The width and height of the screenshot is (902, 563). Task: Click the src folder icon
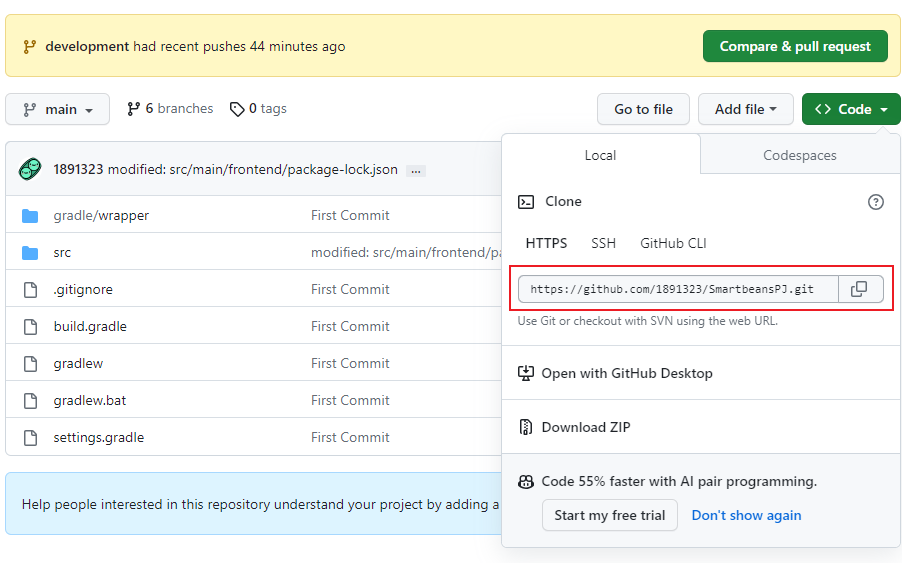click(30, 252)
